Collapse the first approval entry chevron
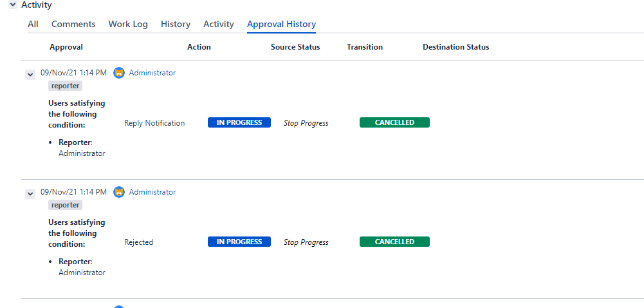 pyautogui.click(x=30, y=75)
